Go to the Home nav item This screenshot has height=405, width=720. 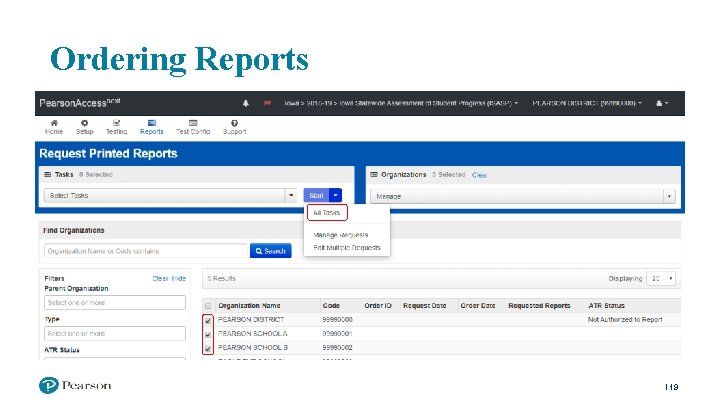(x=54, y=127)
